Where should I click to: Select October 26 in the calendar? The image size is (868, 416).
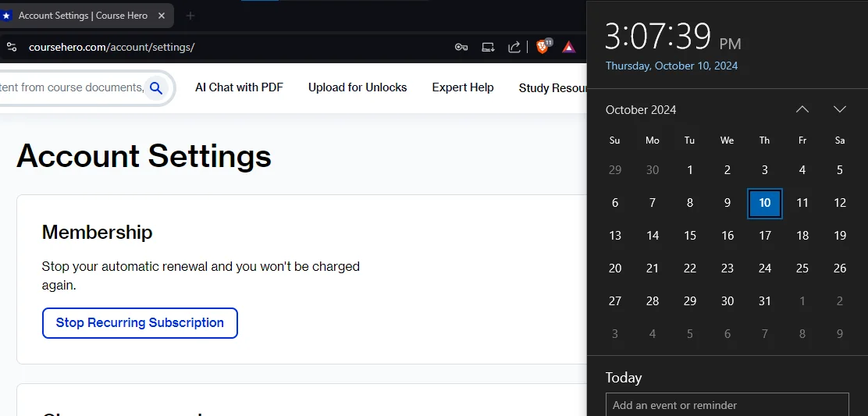pyautogui.click(x=840, y=268)
